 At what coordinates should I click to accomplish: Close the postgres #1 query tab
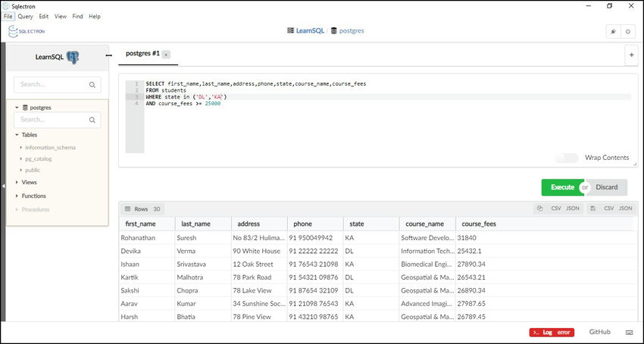tap(166, 55)
